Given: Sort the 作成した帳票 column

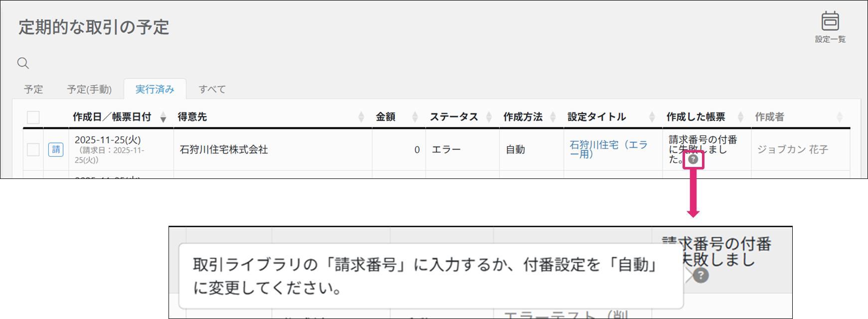Looking at the screenshot, I should [x=740, y=117].
